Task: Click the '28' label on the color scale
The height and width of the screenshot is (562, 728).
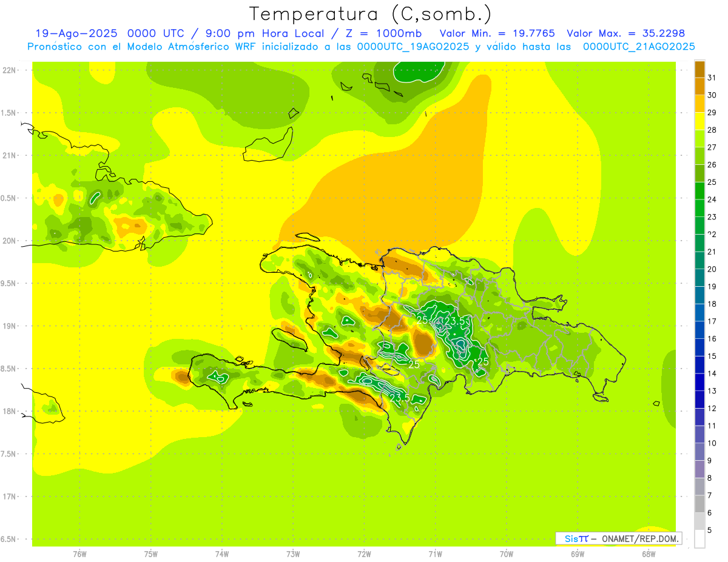Action: tap(712, 130)
